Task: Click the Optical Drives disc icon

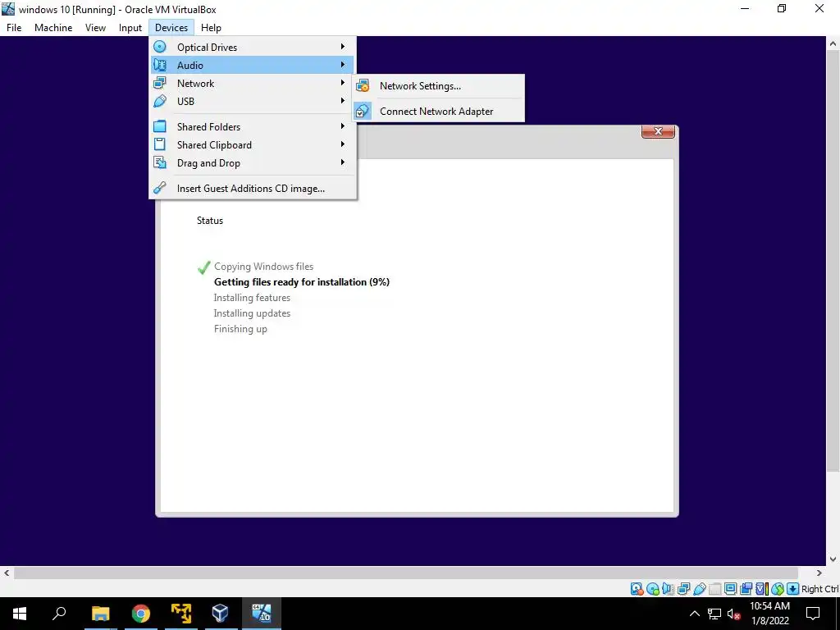Action: coord(160,47)
